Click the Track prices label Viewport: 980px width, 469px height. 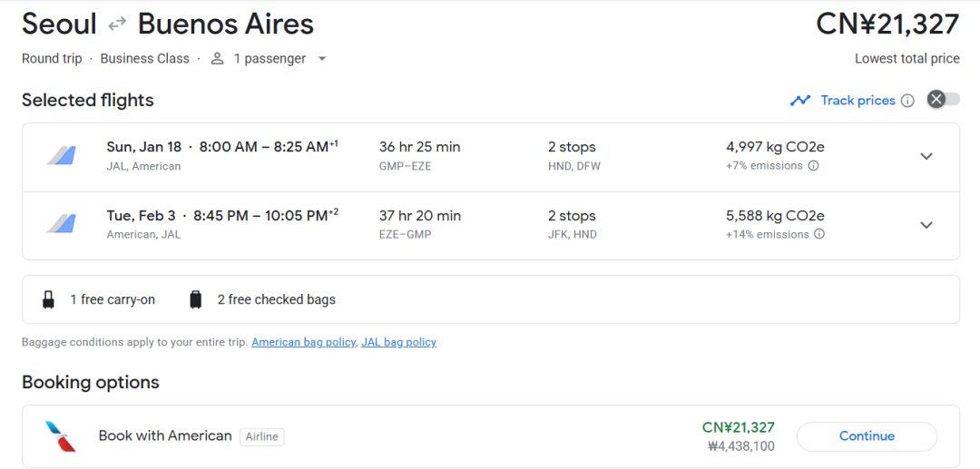(x=857, y=101)
